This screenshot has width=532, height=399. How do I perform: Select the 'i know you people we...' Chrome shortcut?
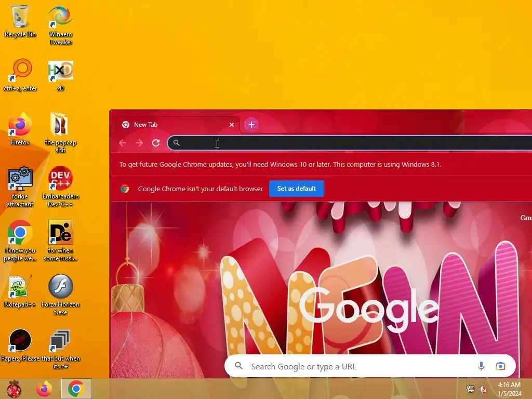click(x=20, y=241)
